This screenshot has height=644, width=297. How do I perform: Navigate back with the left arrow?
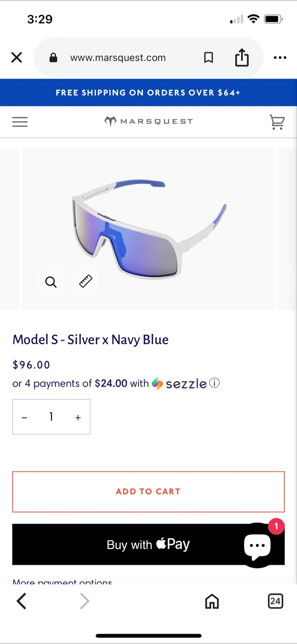click(21, 601)
